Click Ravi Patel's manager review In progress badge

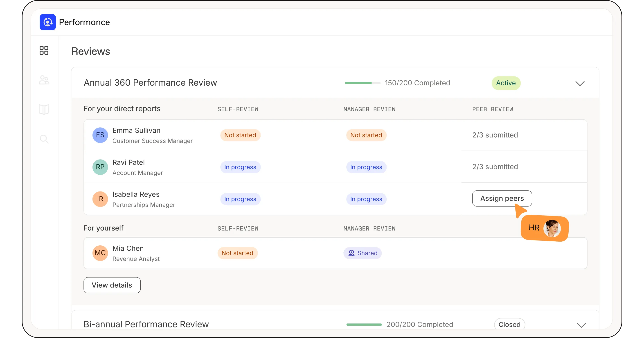366,167
